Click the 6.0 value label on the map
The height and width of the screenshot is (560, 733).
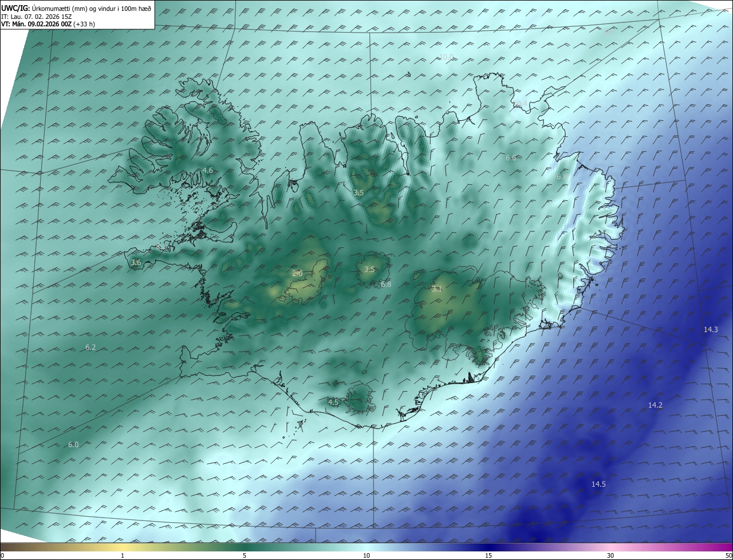pyautogui.click(x=73, y=445)
